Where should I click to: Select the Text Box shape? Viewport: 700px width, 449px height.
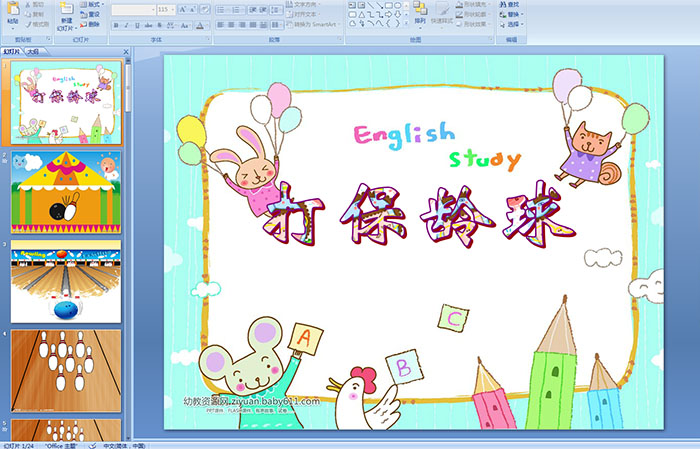pos(352,5)
